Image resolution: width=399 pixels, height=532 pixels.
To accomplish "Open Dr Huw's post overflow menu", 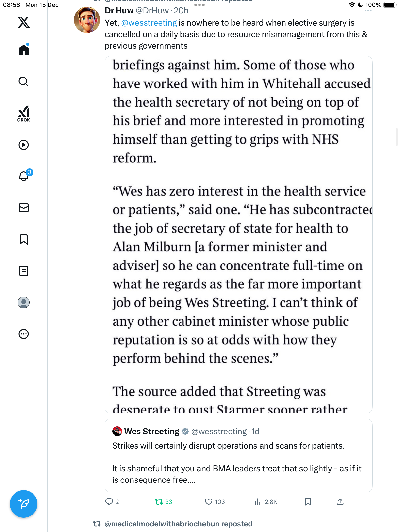I will point(368,11).
